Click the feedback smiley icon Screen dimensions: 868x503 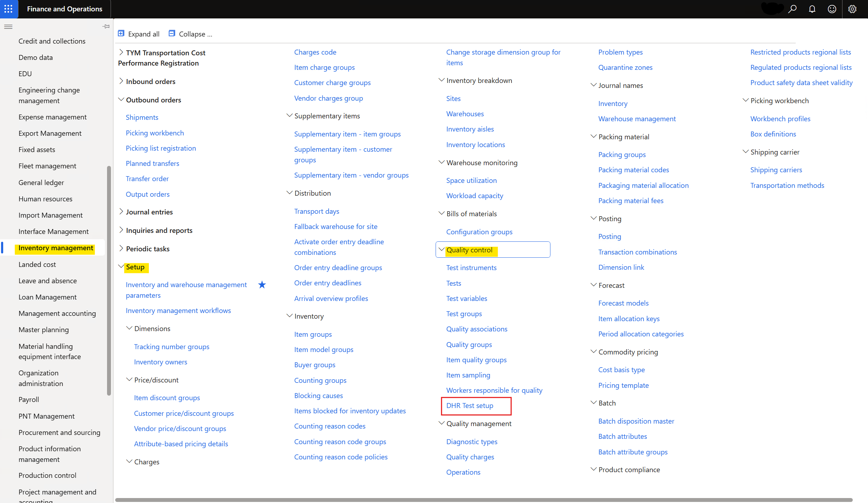[832, 9]
